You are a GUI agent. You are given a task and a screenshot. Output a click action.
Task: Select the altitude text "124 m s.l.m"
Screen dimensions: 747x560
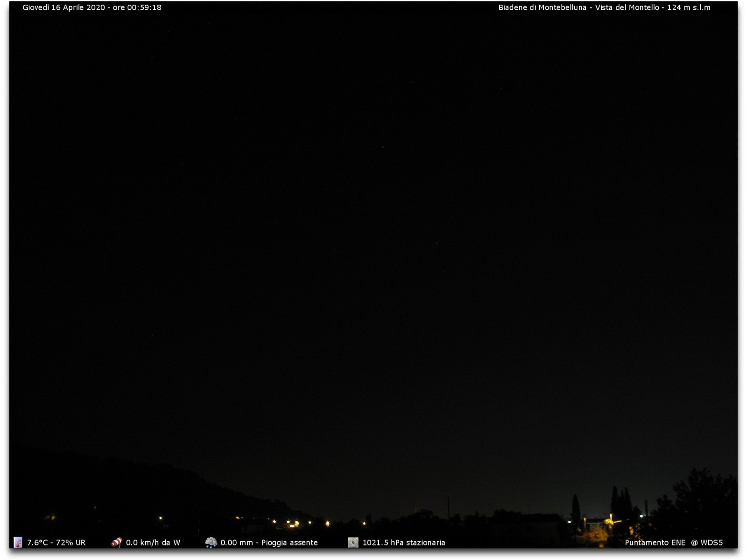coord(689,7)
